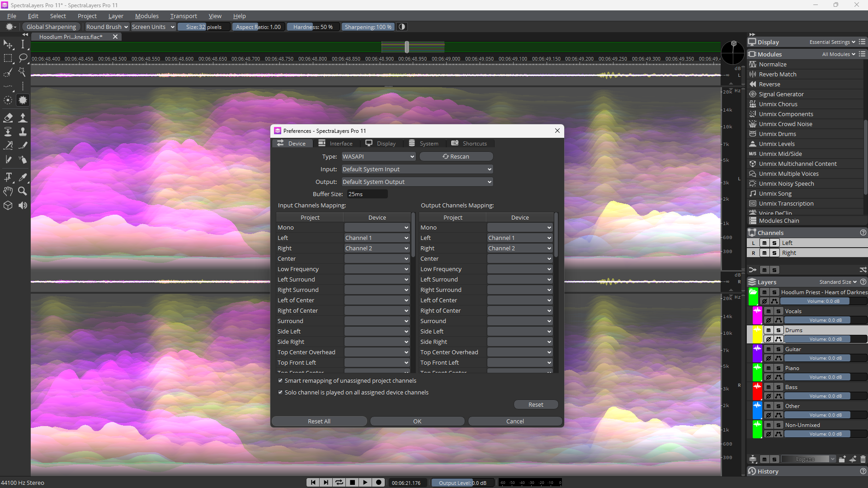The image size is (868, 488).
Task: Select the time range I-beam tool
Action: 23,44
